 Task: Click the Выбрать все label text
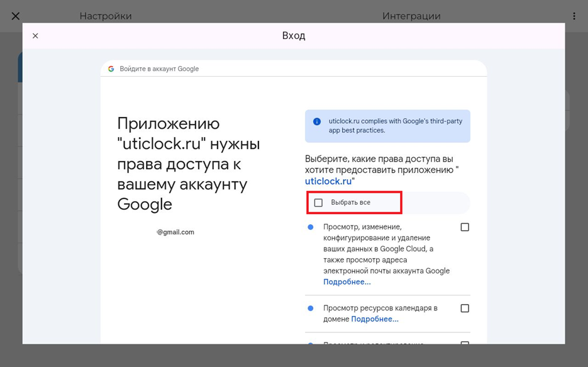click(x=351, y=202)
